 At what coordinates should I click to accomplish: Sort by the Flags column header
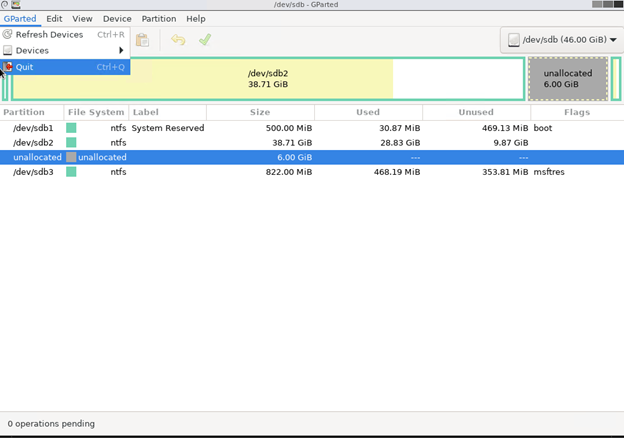tap(577, 112)
